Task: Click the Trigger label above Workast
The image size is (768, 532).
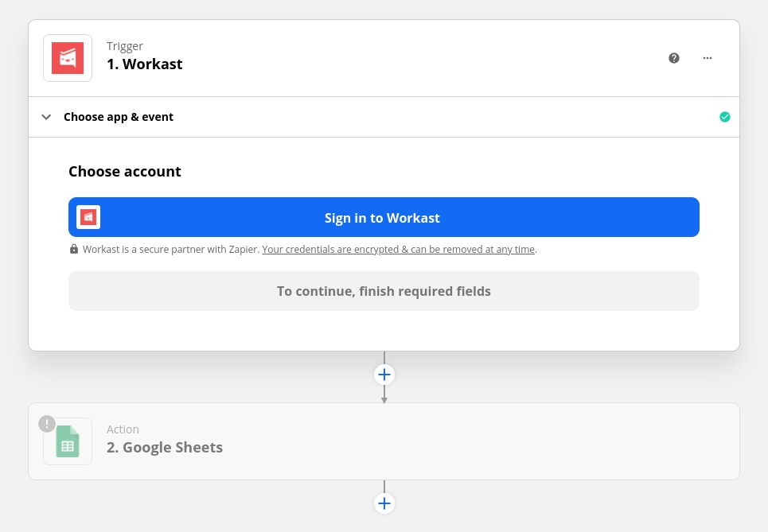Action: [125, 46]
